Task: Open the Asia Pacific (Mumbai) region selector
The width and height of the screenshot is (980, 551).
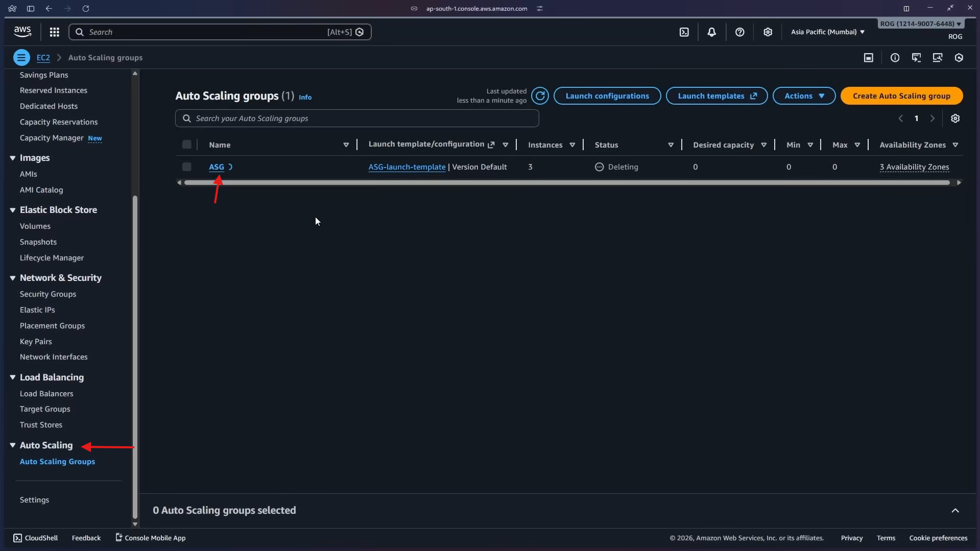Action: [827, 32]
